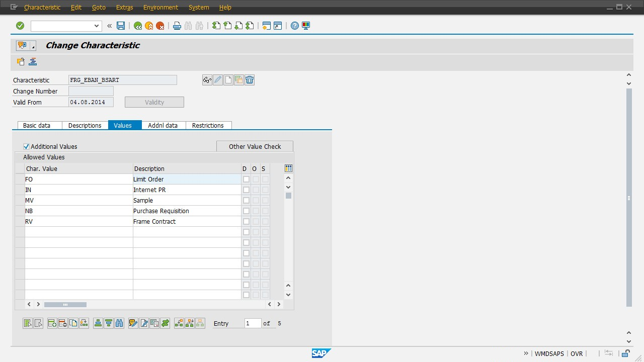The width and height of the screenshot is (644, 362).
Task: Click the Display glasses icon
Action: (x=207, y=80)
